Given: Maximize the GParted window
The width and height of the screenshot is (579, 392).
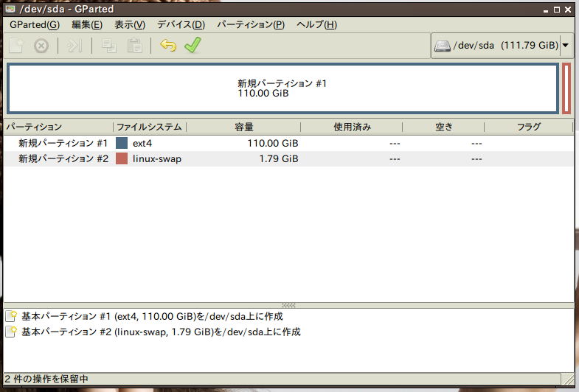Looking at the screenshot, I should tap(557, 10).
